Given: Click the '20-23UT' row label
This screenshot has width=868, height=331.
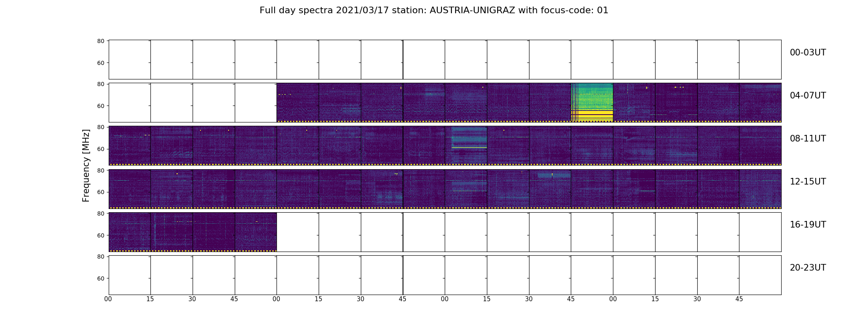Looking at the screenshot, I should click(x=808, y=268).
